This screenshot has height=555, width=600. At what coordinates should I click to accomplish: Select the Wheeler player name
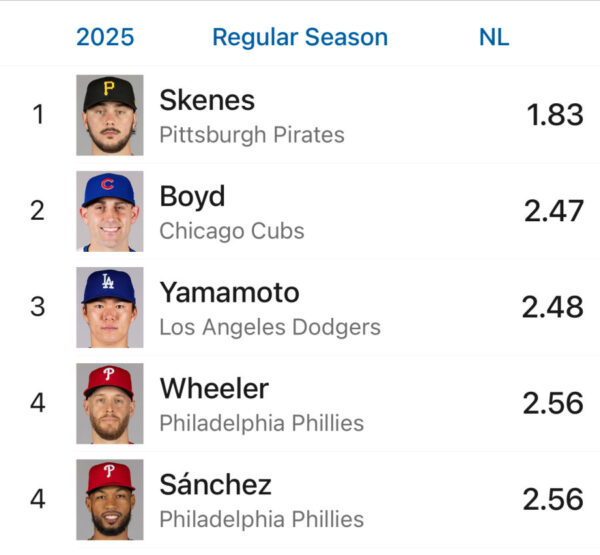(x=214, y=388)
